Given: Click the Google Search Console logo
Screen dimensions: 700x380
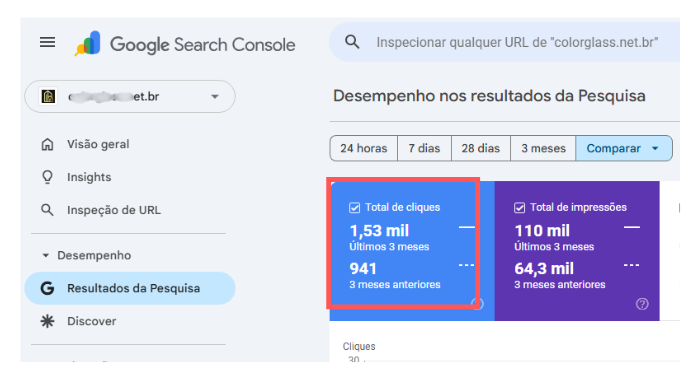Looking at the screenshot, I should pyautogui.click(x=184, y=44).
